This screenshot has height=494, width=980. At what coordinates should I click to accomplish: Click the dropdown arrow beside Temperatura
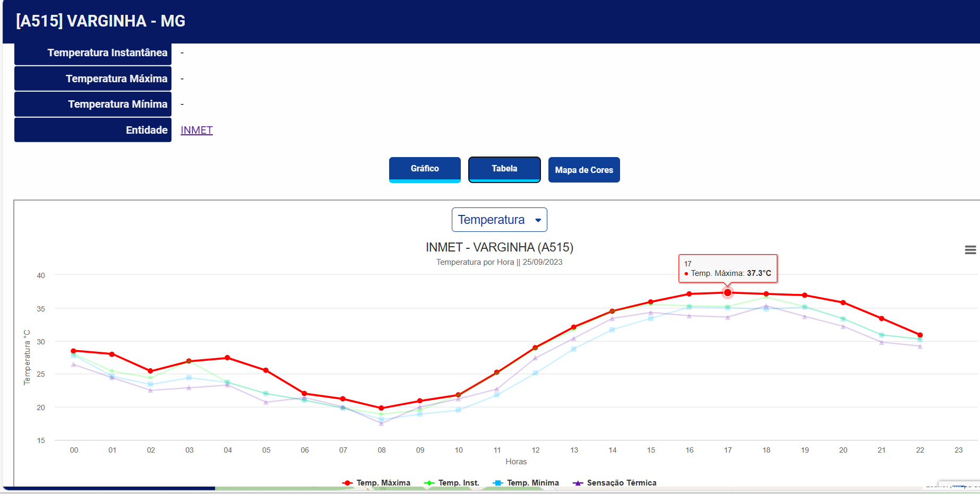point(538,220)
